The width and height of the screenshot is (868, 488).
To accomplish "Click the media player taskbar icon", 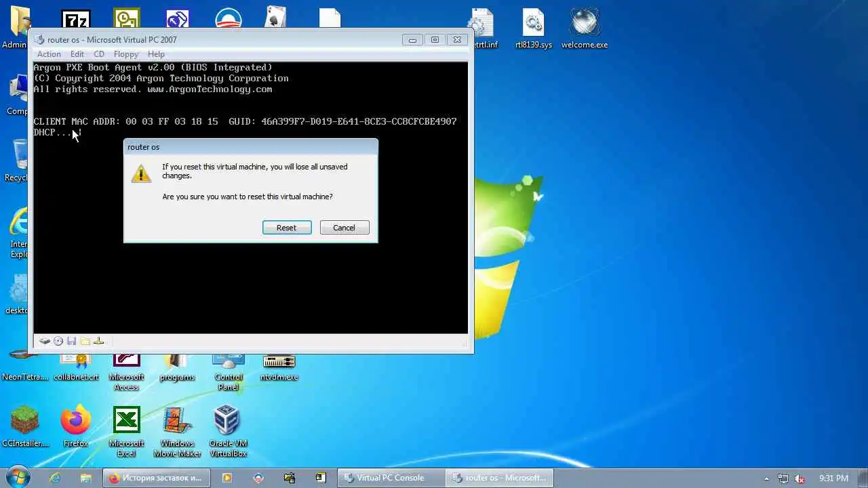I will click(x=226, y=478).
